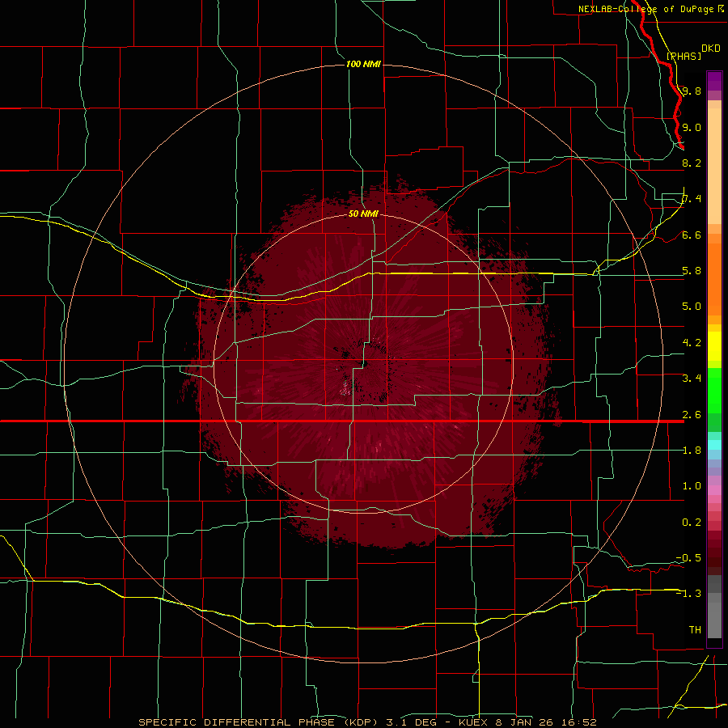Click the -1.3 value on the color scale
This screenshot has width=728, height=728.
pos(688,594)
